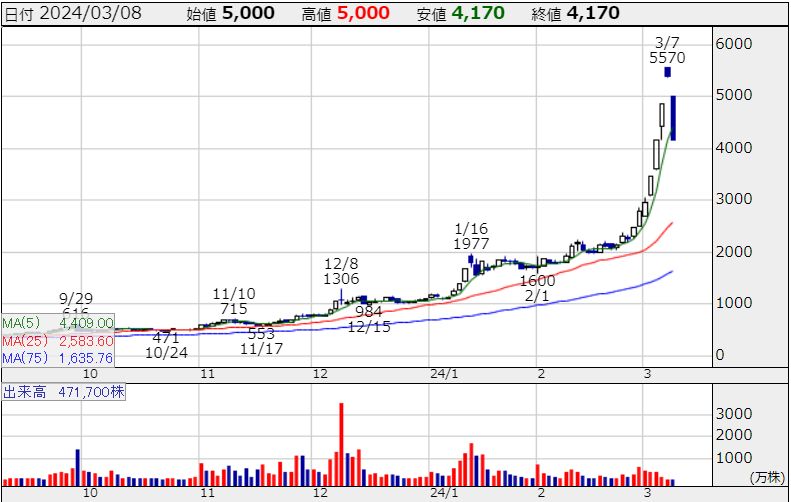
Task: Click the 1/16 1977 peak annotation
Action: [x=471, y=236]
